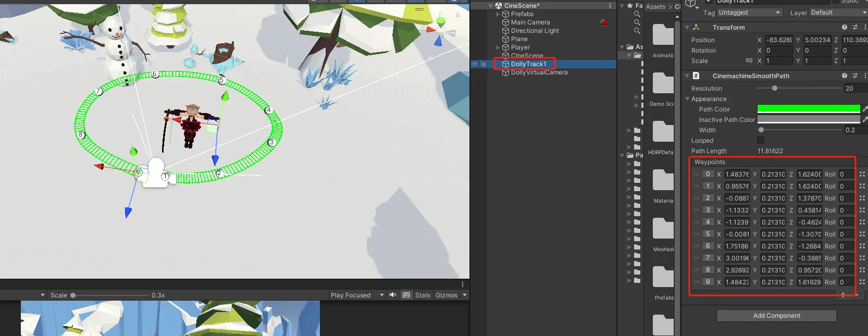Click the CinemachineSmoothPath script icon
Image resolution: width=868 pixels, height=336 pixels.
click(x=696, y=76)
